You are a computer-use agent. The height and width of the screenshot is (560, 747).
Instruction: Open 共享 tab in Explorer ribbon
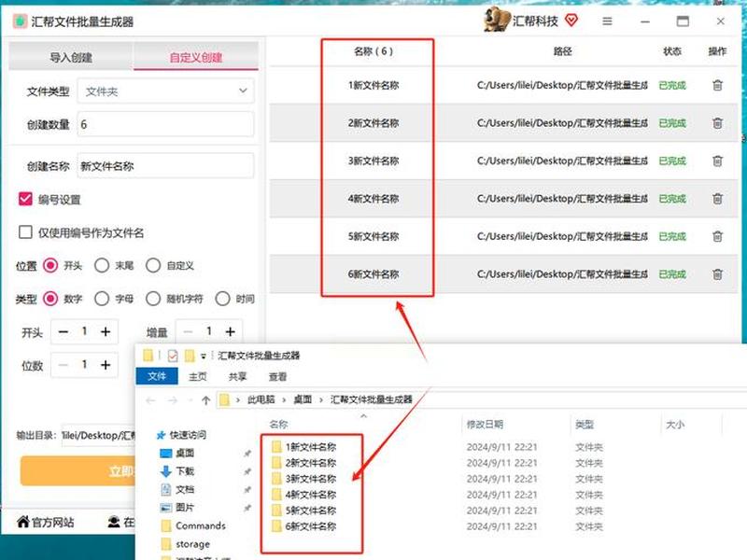pos(237,377)
